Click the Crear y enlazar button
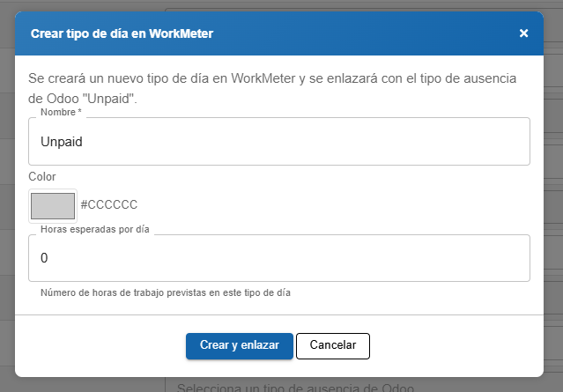Screen dimensions: 563x392 click(240, 345)
